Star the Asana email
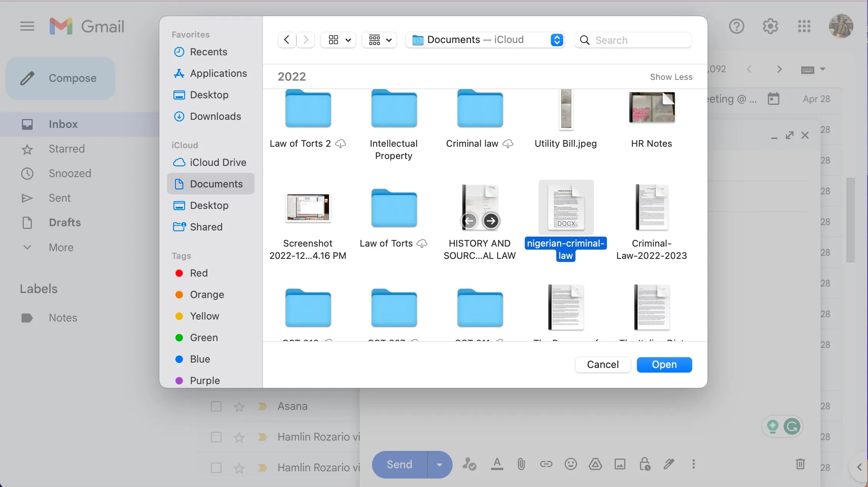Viewport: 868px width, 487px height. 239,406
